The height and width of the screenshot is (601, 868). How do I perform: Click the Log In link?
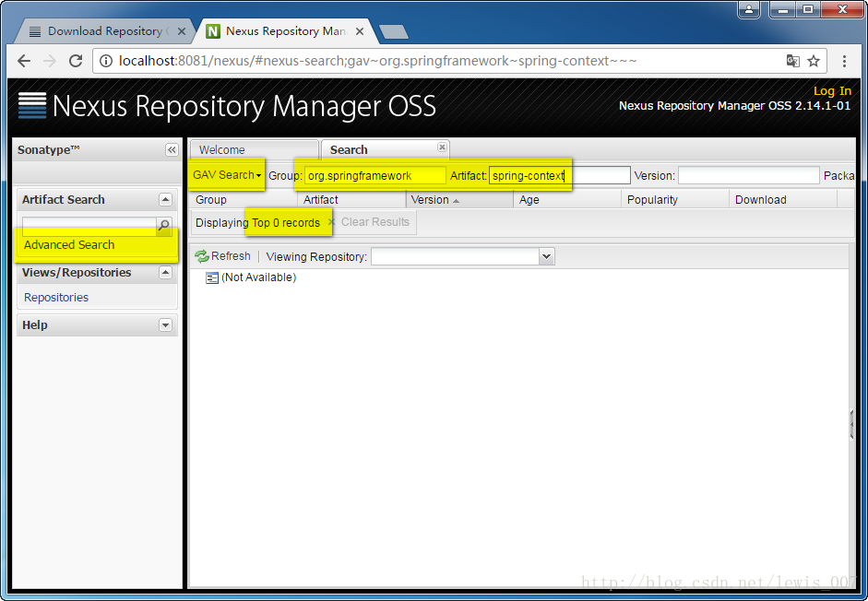[832, 90]
